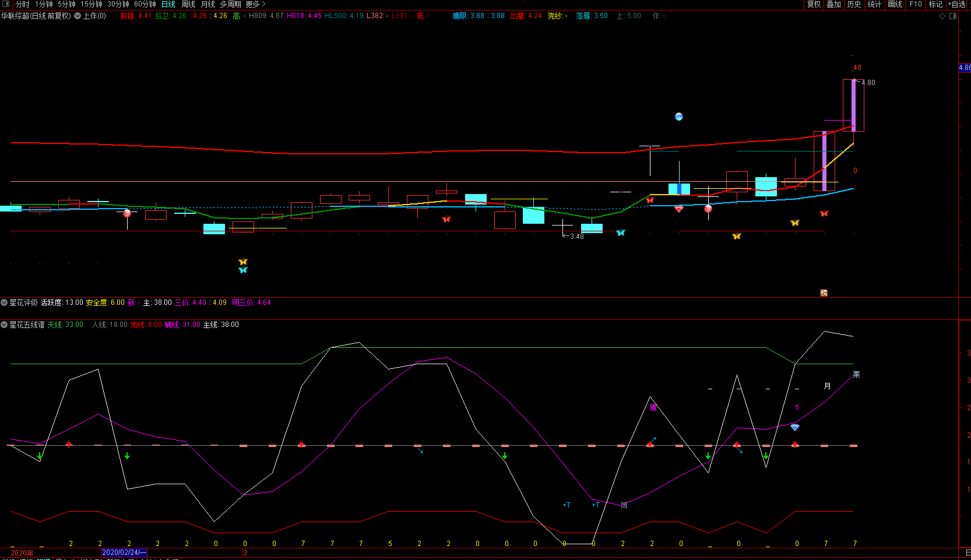Image resolution: width=971 pixels, height=560 pixels.
Task: Expand the 更多 more periods menu
Action: (x=255, y=4)
